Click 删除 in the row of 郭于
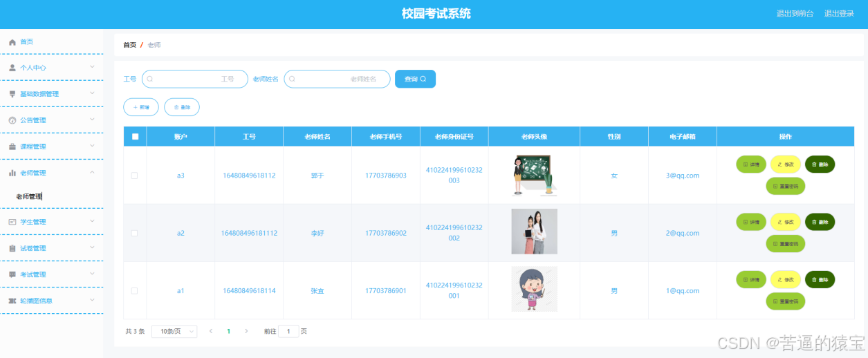 (820, 164)
